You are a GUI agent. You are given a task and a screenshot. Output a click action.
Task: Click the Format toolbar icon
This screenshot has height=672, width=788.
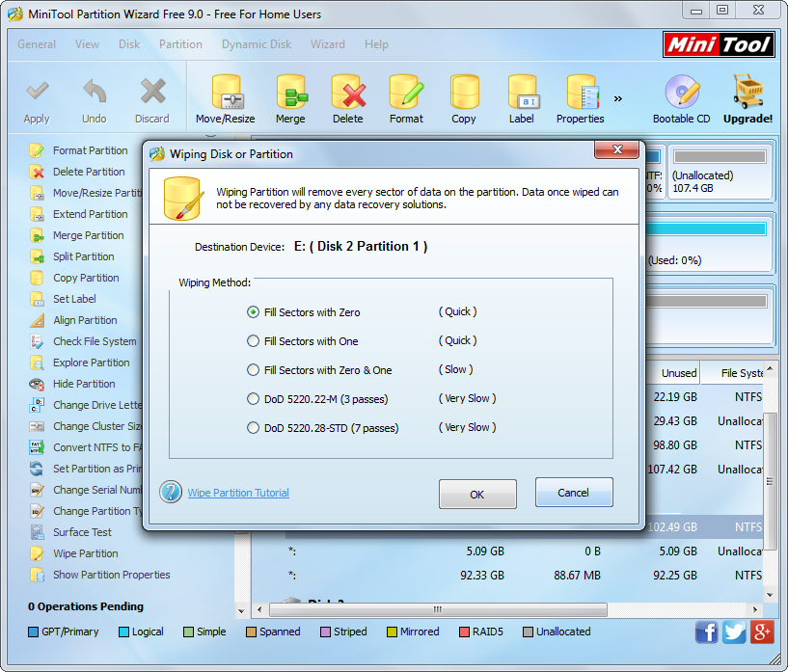(406, 94)
